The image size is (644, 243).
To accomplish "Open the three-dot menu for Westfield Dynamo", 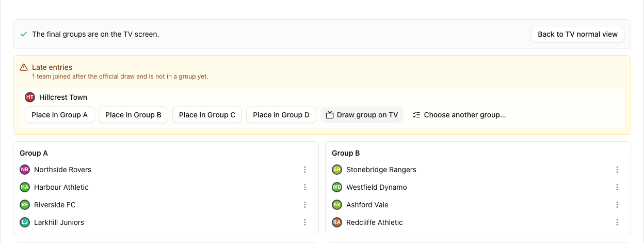I will coord(617,187).
